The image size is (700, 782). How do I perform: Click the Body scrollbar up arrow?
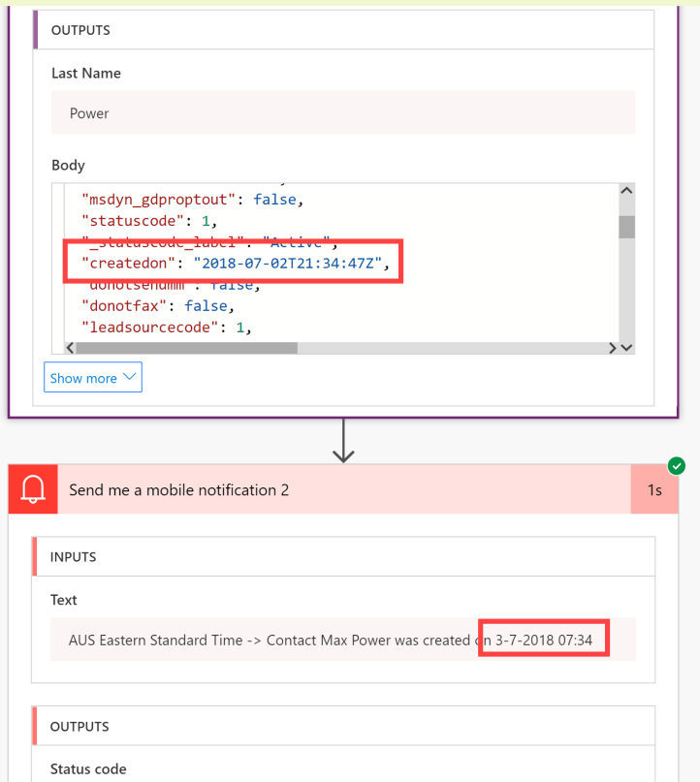626,191
